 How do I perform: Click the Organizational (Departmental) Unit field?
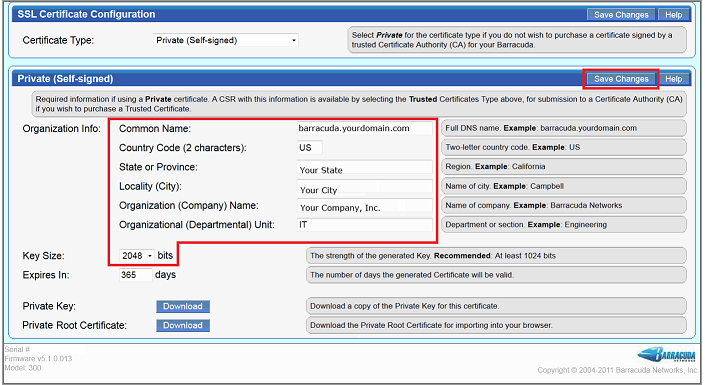tap(365, 224)
